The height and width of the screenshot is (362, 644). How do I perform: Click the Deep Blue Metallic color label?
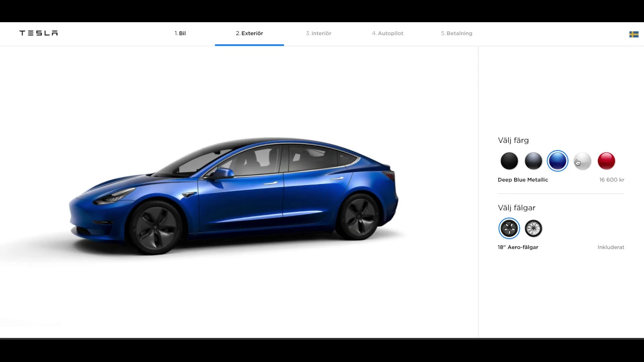coord(523,179)
